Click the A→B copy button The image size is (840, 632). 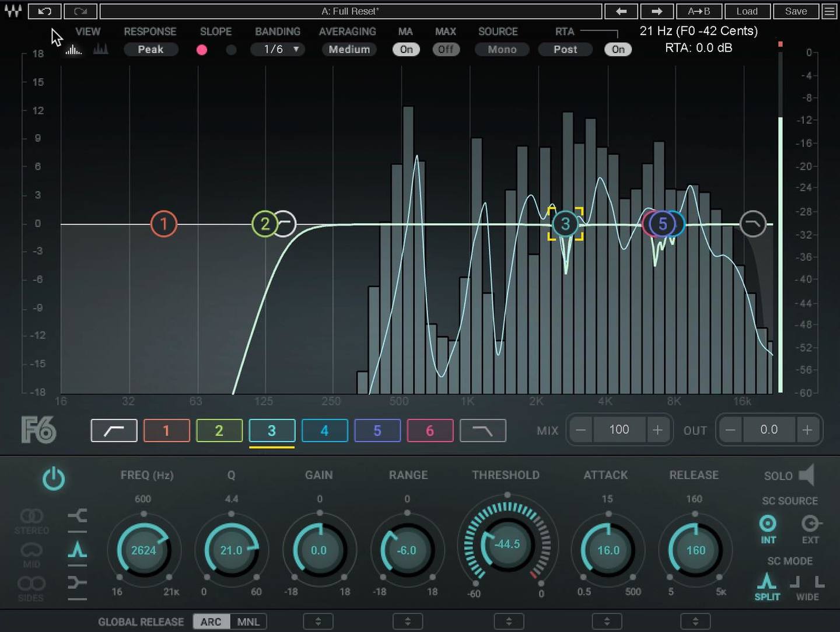[x=699, y=11]
